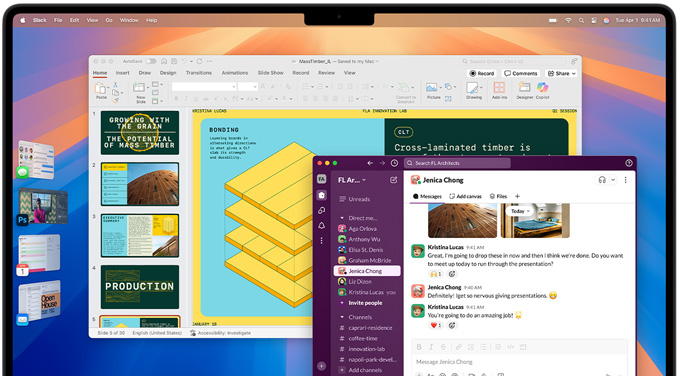Click Add canvas in Slack conversation

tap(465, 196)
